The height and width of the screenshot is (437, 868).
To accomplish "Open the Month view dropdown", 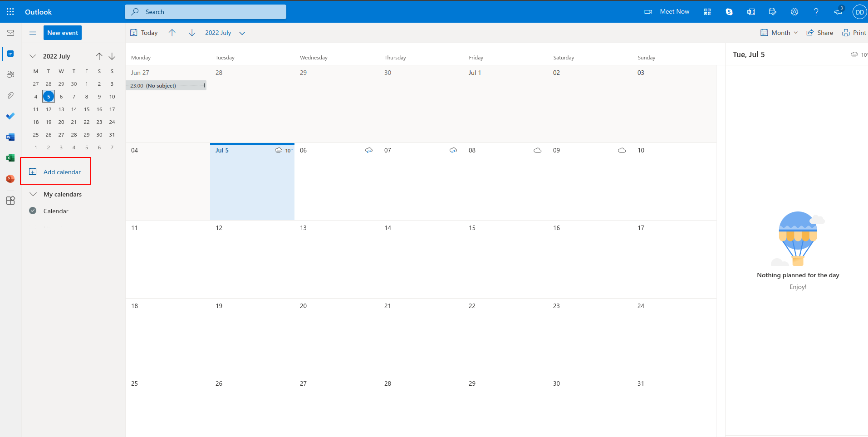I will 779,33.
